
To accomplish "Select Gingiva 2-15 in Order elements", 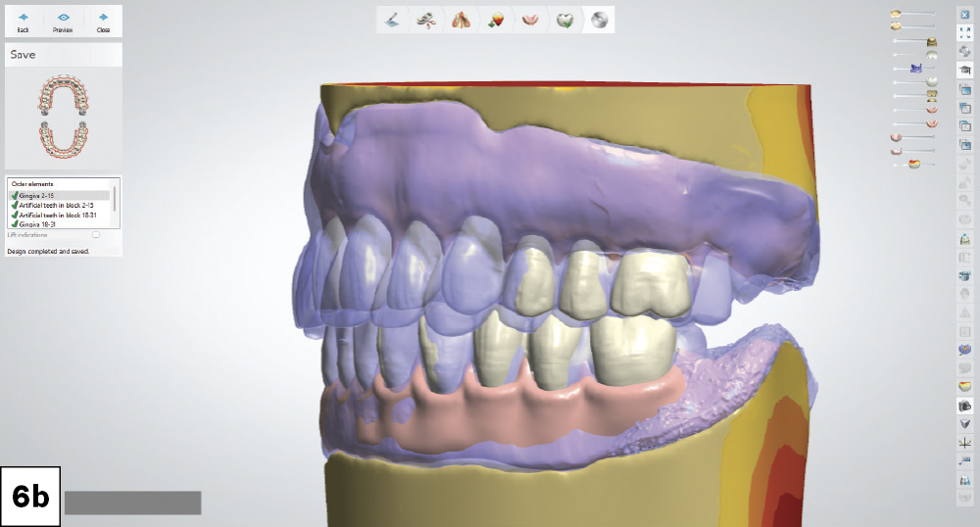I will tap(60, 196).
